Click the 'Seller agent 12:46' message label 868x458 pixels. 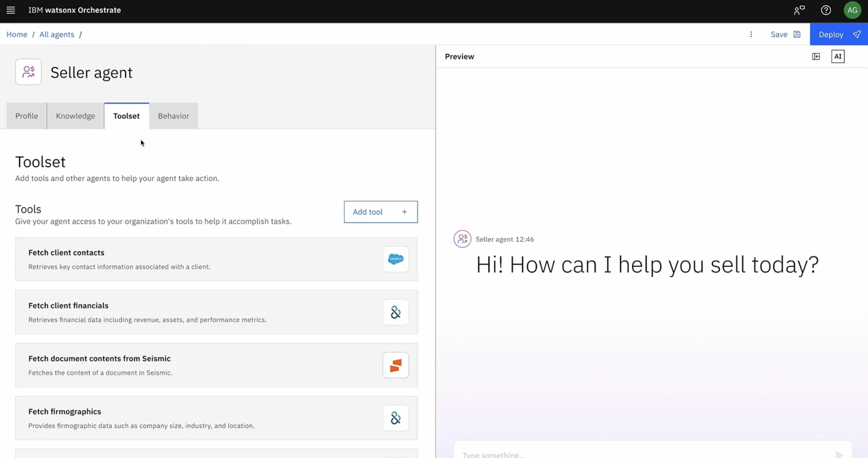click(505, 239)
